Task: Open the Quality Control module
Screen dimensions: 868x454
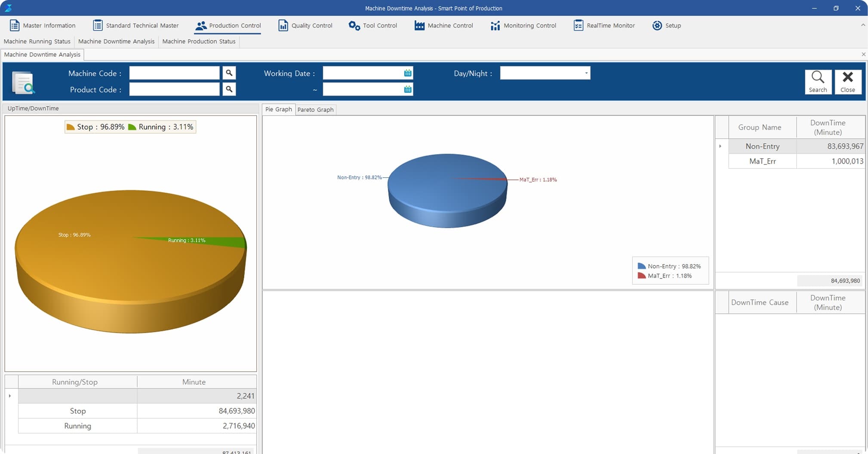Action: pos(305,25)
